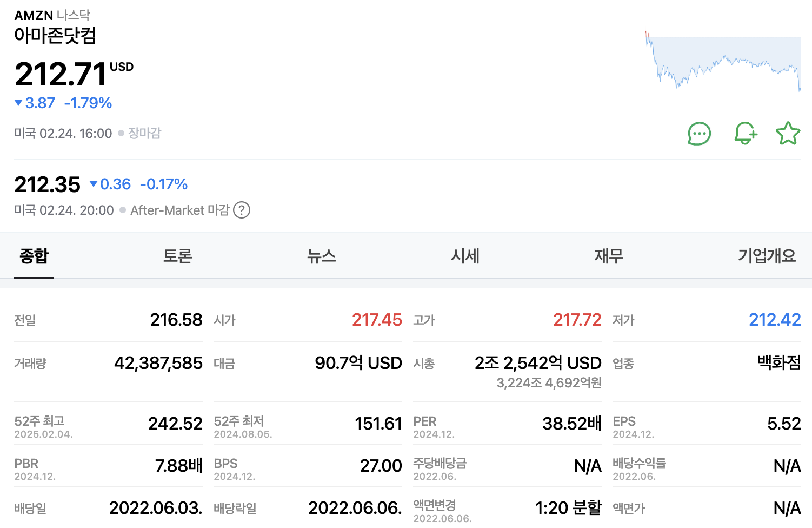Click the PBR value 7.88배
The height and width of the screenshot is (528, 812).
pyautogui.click(x=179, y=466)
